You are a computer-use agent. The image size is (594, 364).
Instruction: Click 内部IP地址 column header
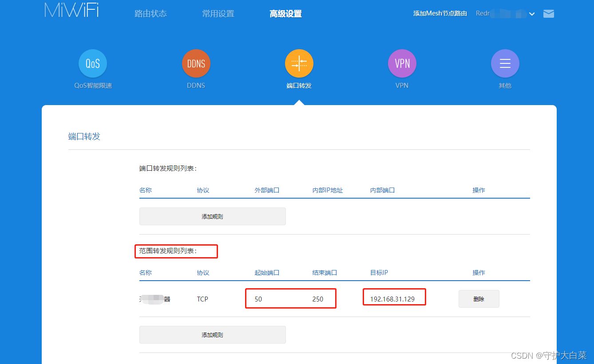pyautogui.click(x=328, y=190)
